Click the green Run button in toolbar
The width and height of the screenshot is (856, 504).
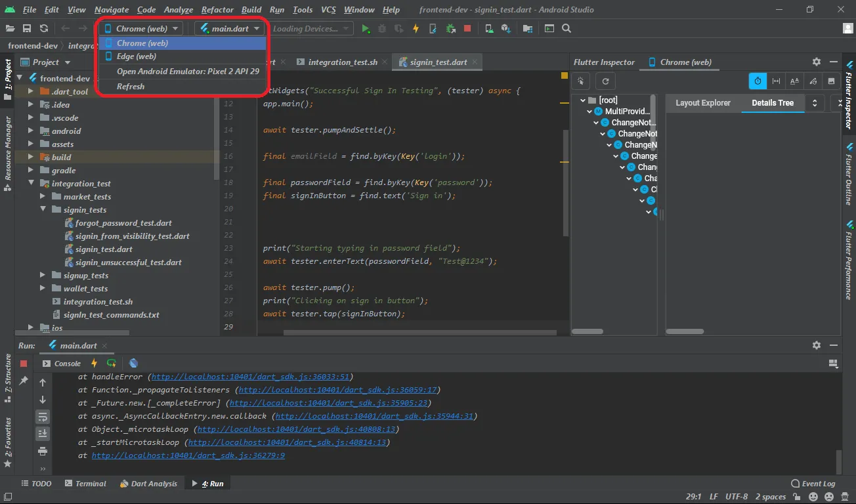[x=366, y=28]
